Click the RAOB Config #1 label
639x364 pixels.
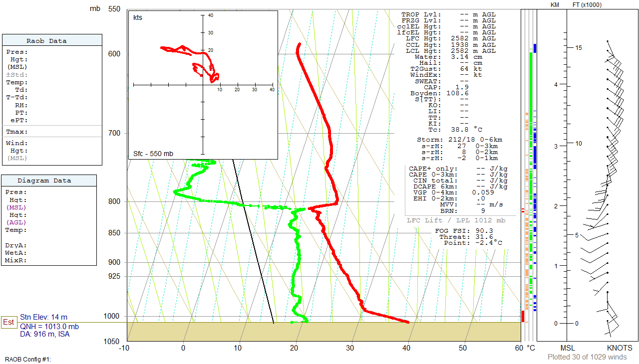pyautogui.click(x=28, y=359)
